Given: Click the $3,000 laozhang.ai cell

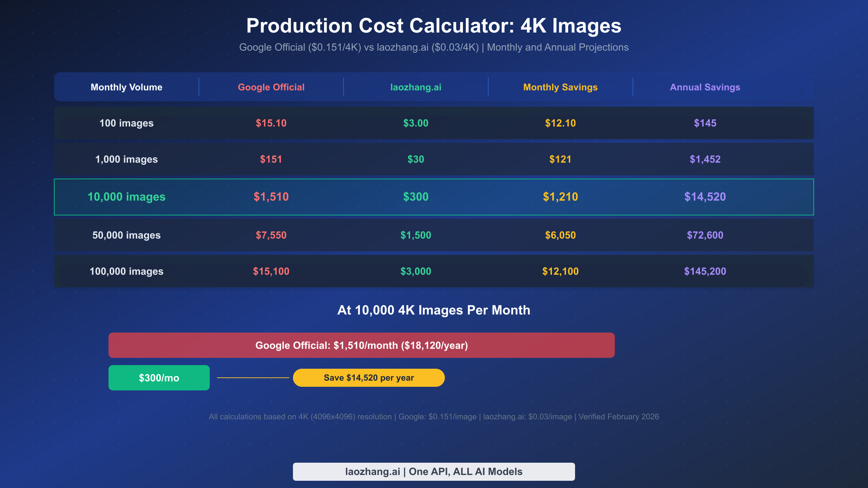Looking at the screenshot, I should tap(415, 271).
